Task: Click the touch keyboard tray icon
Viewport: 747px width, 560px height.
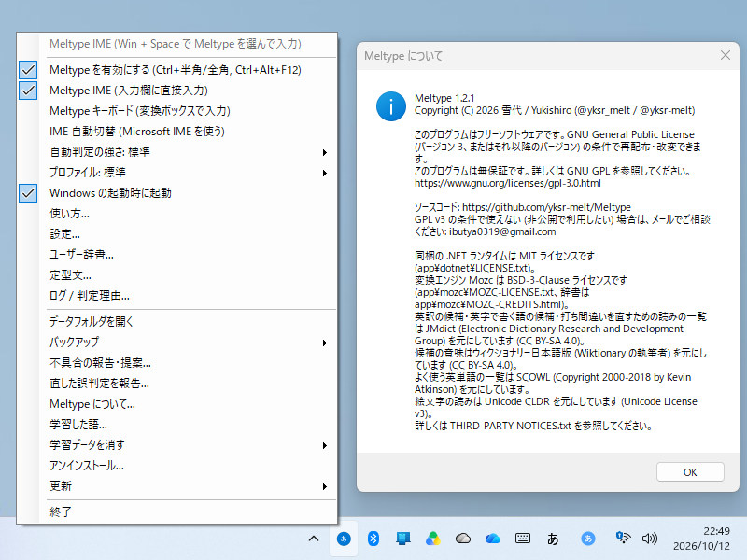Action: pos(523,539)
